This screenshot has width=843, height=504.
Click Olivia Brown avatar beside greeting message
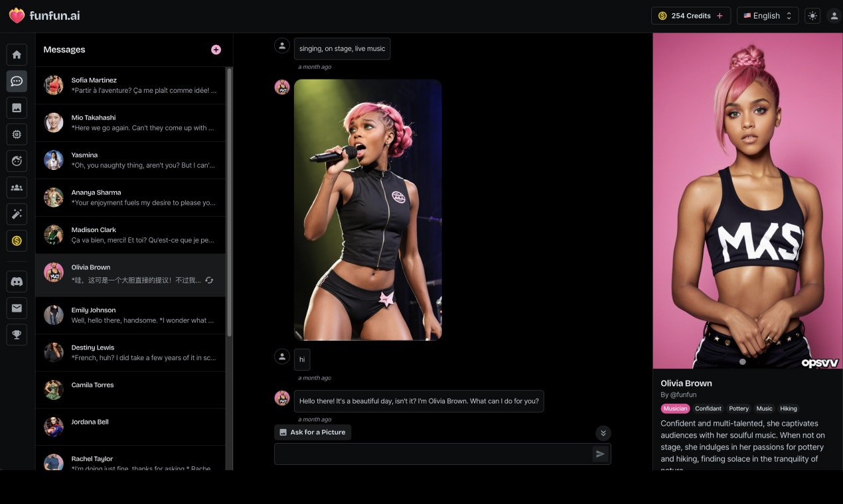pos(282,398)
